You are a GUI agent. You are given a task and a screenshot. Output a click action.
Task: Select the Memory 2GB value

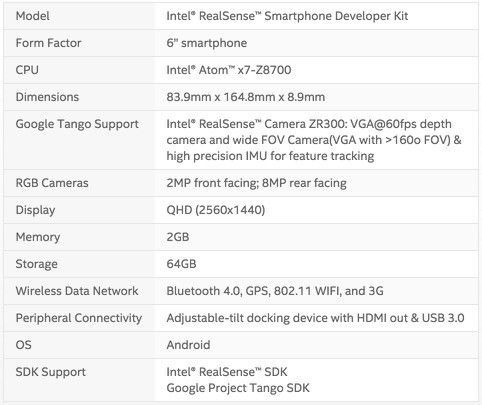tap(178, 237)
